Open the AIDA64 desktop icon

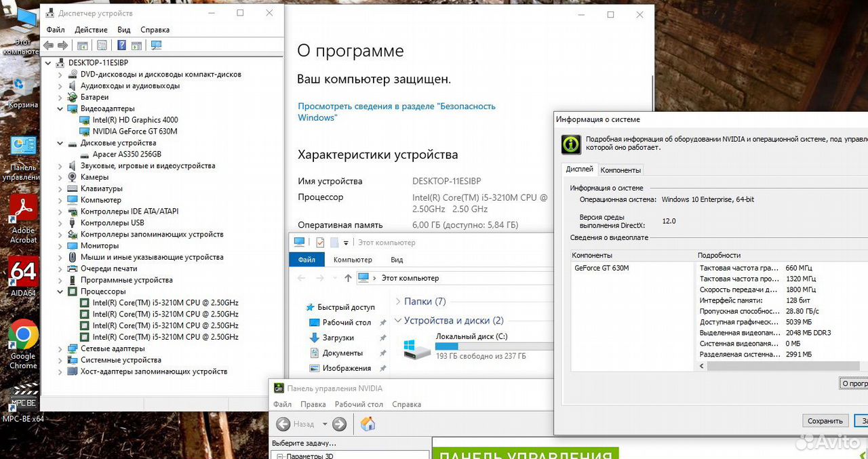tap(23, 276)
